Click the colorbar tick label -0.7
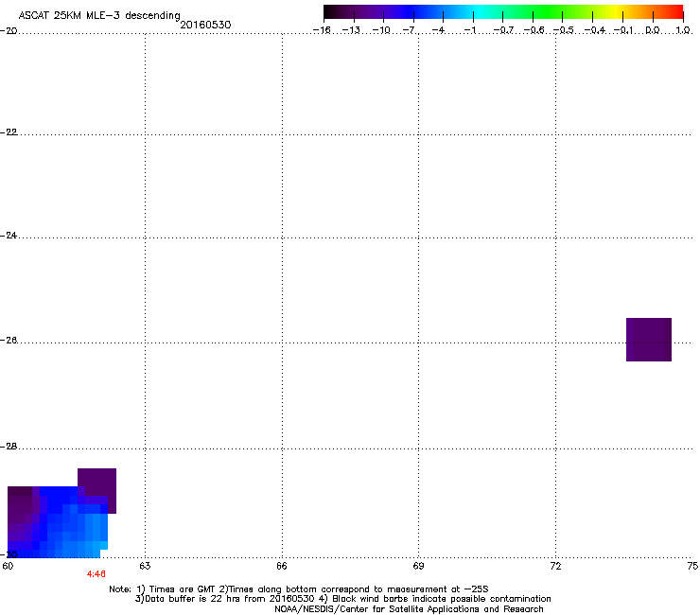 pyautogui.click(x=503, y=30)
